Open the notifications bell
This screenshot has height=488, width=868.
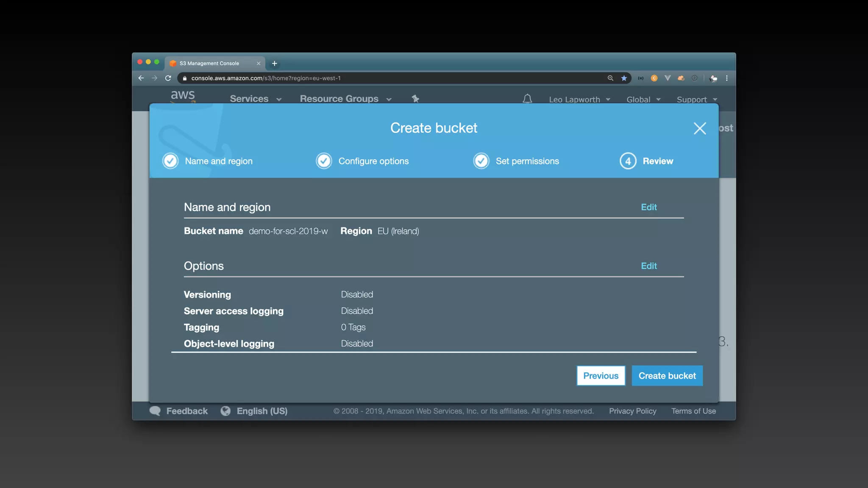(527, 99)
